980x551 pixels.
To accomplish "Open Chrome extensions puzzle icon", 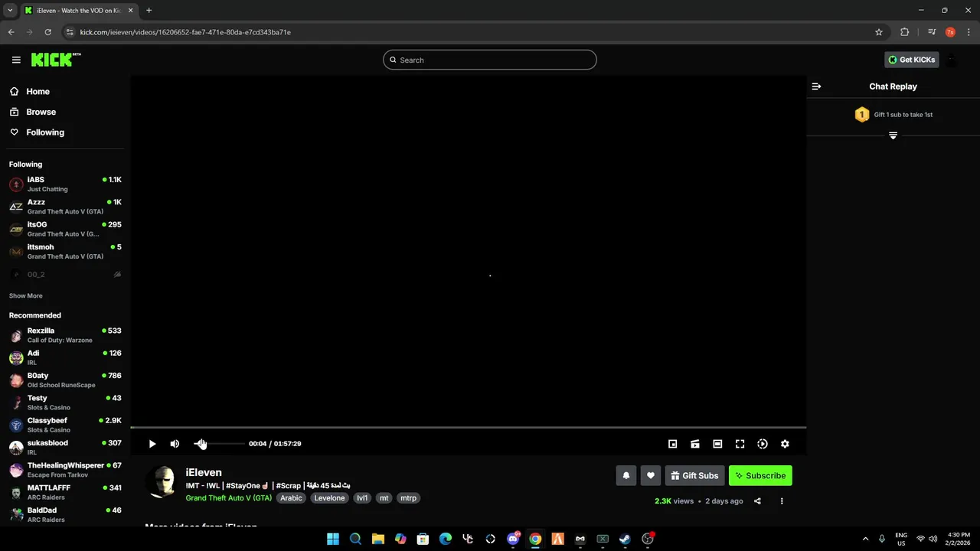I will pyautogui.click(x=905, y=32).
